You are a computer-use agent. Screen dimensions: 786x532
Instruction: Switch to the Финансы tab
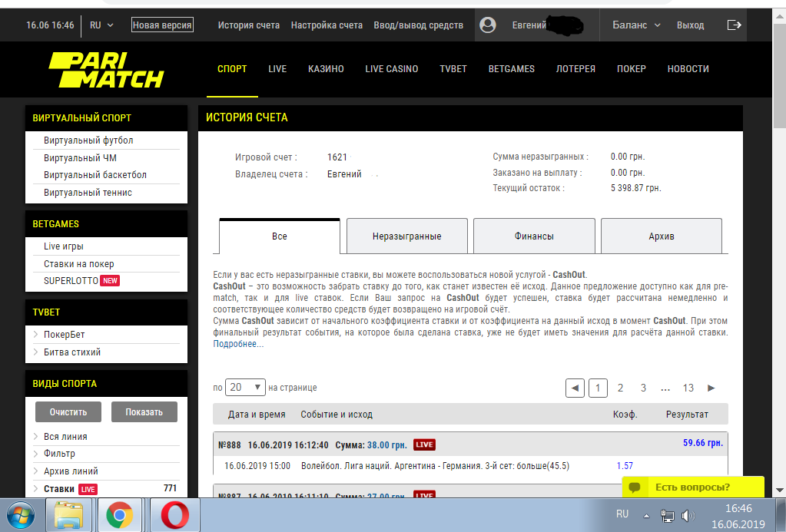[x=534, y=236]
